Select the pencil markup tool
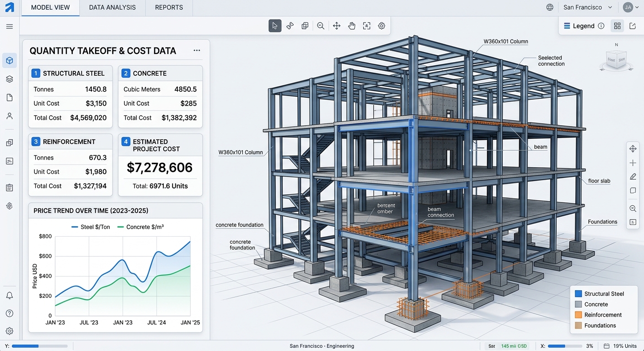Screen dimensions: 644x351 [633, 176]
